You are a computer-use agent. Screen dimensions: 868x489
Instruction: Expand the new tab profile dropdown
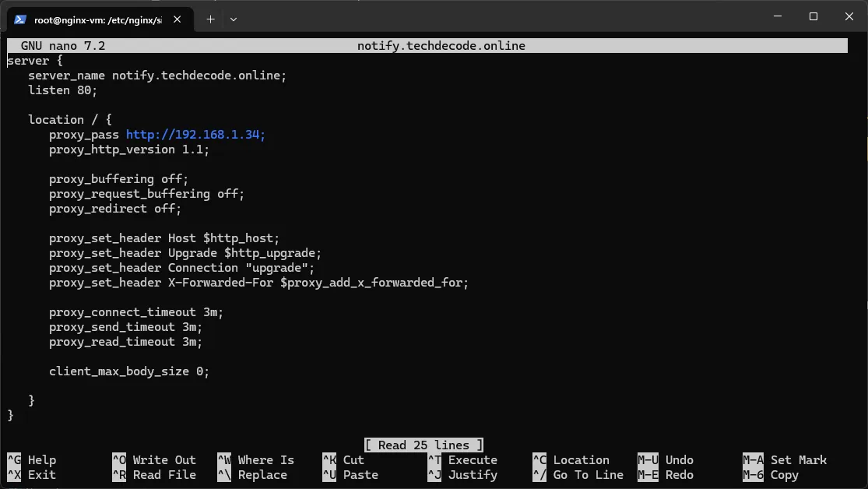coord(234,19)
